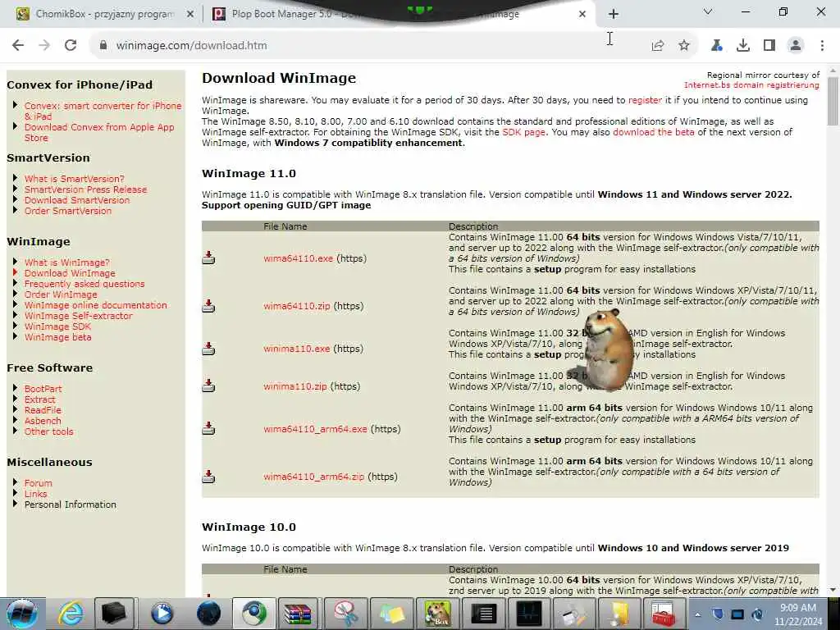Open the ReadFile link
The height and width of the screenshot is (630, 840).
[x=43, y=410]
